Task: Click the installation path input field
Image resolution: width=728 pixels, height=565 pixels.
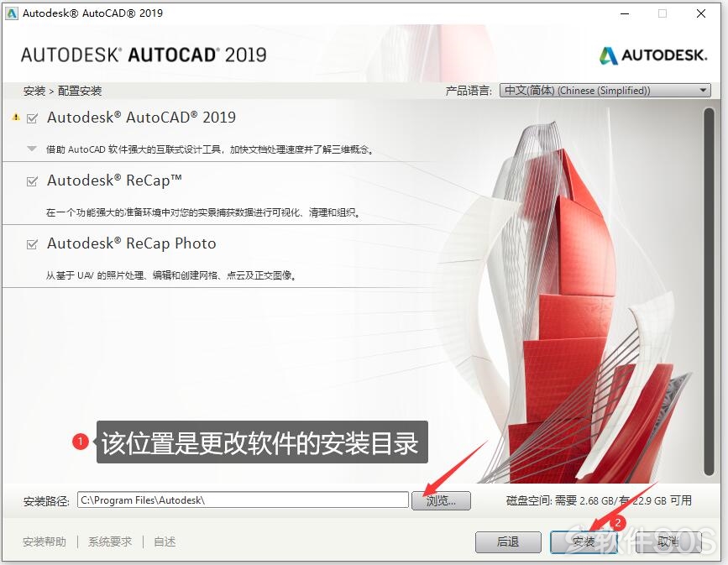Action: click(243, 500)
